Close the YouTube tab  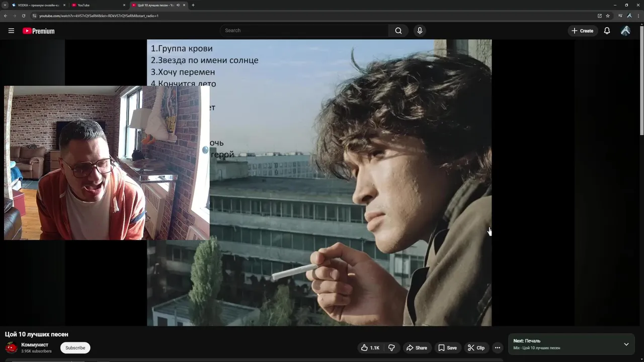124,5
